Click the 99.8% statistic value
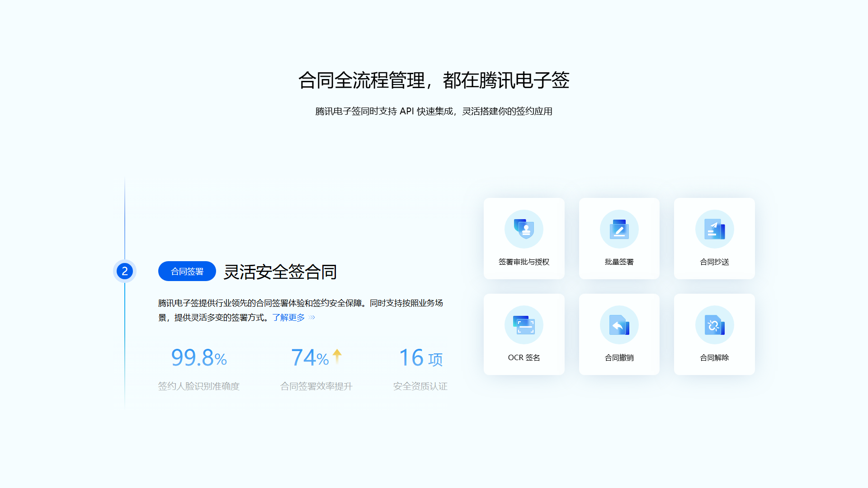The width and height of the screenshot is (868, 488). coord(199,357)
